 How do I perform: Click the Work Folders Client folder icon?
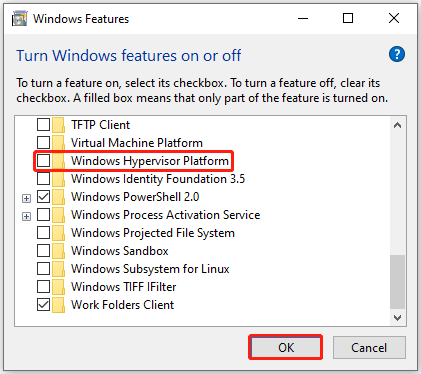pos(59,305)
